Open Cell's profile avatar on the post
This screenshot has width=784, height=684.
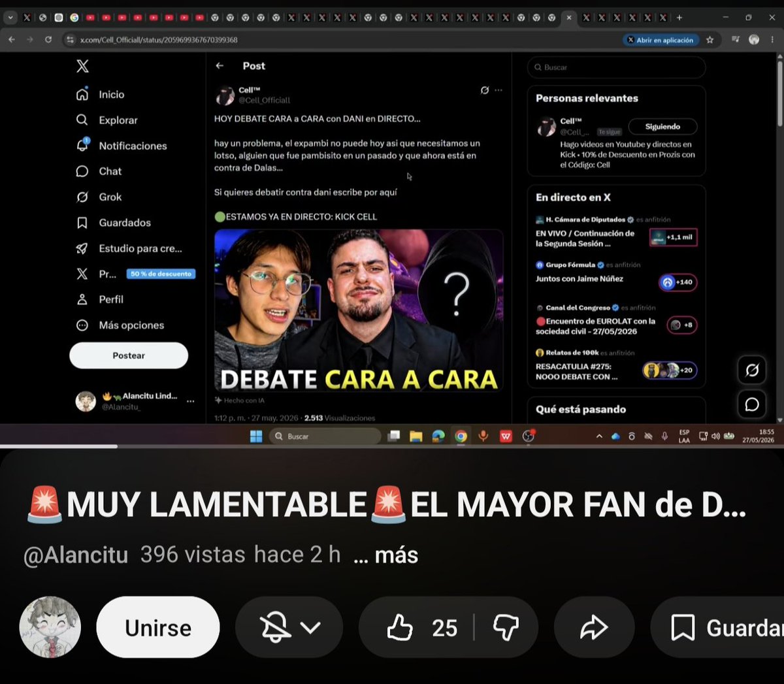(x=225, y=95)
